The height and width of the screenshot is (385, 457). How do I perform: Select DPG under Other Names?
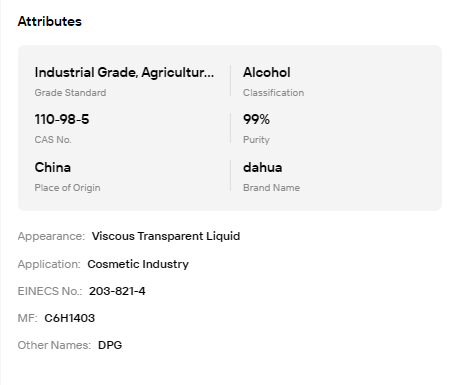click(x=110, y=345)
